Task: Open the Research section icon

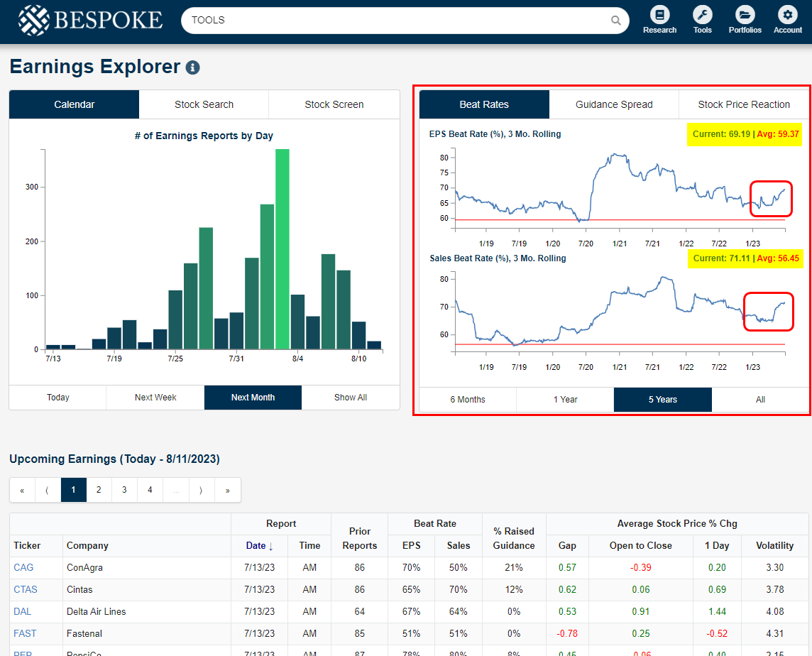Action: pos(659,17)
